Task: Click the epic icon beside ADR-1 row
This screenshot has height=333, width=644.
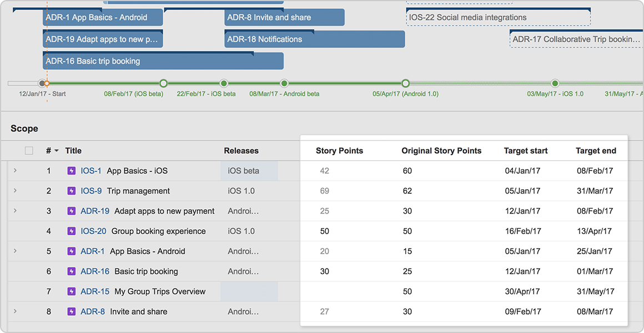Action: [72, 251]
